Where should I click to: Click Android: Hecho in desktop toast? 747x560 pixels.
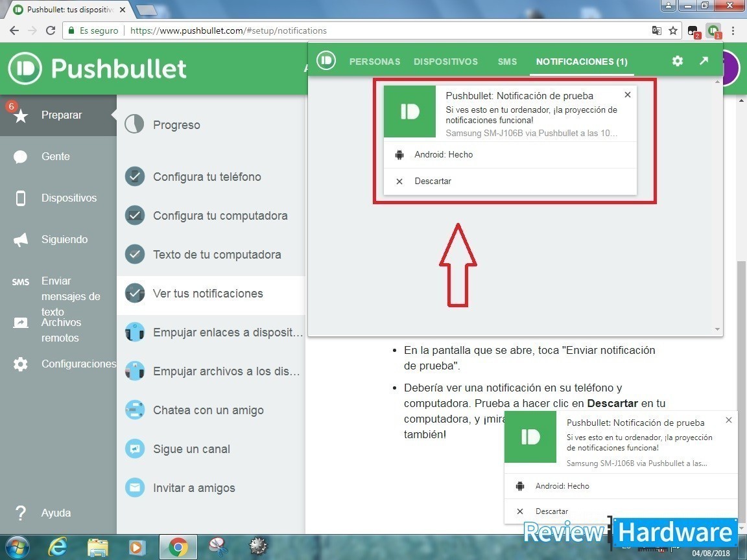[621, 486]
